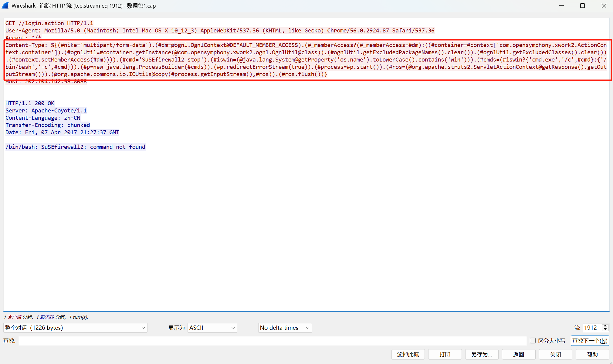Minimize the Follow HTTP Stream window

click(561, 6)
